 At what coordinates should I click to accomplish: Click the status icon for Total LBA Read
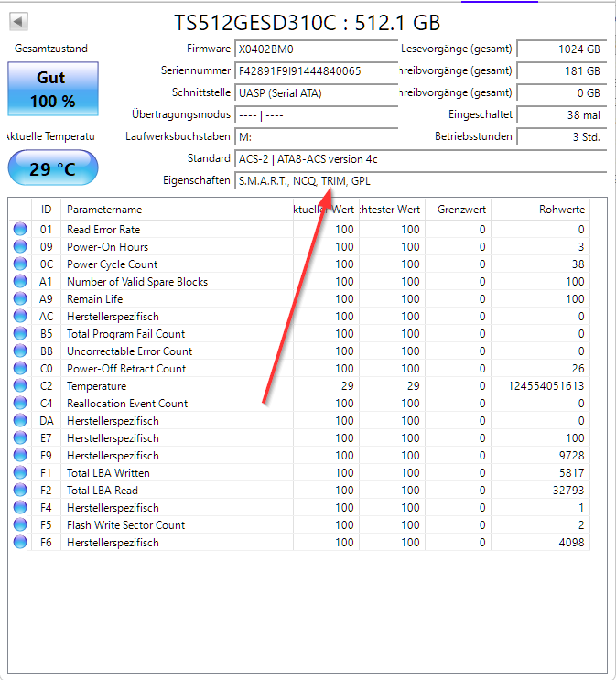point(20,490)
